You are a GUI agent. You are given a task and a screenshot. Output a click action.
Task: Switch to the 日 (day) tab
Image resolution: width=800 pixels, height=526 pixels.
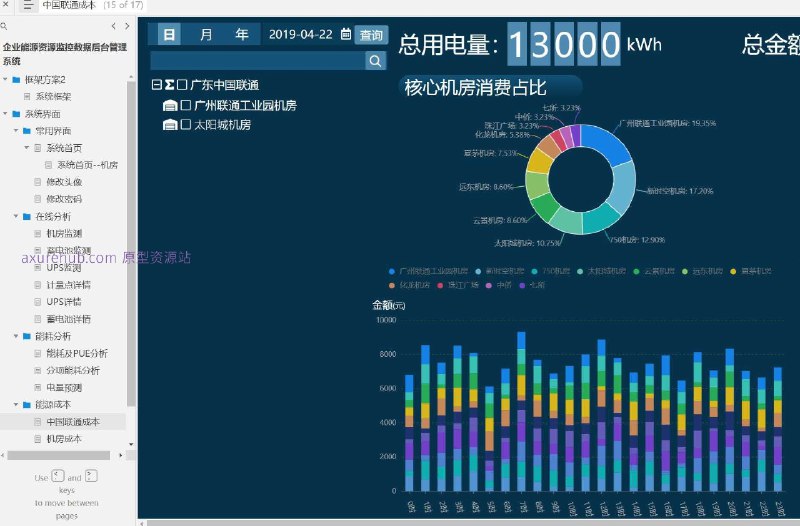(169, 35)
